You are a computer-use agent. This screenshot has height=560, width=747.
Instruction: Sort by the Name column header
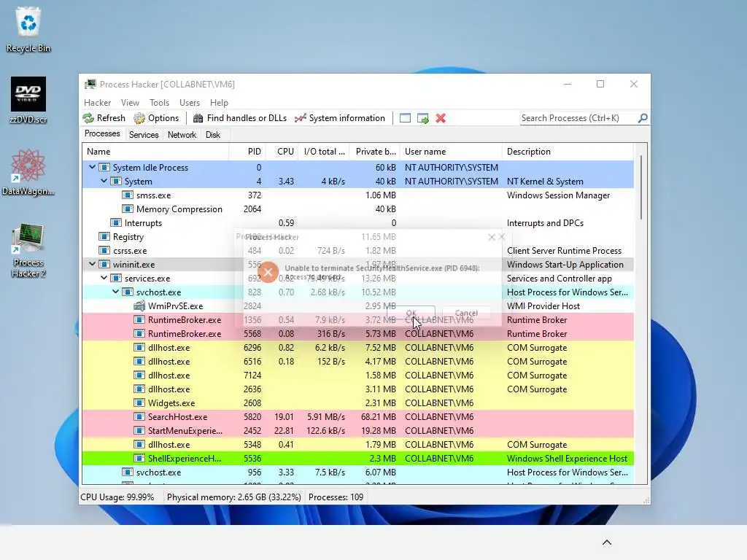pyautogui.click(x=155, y=152)
